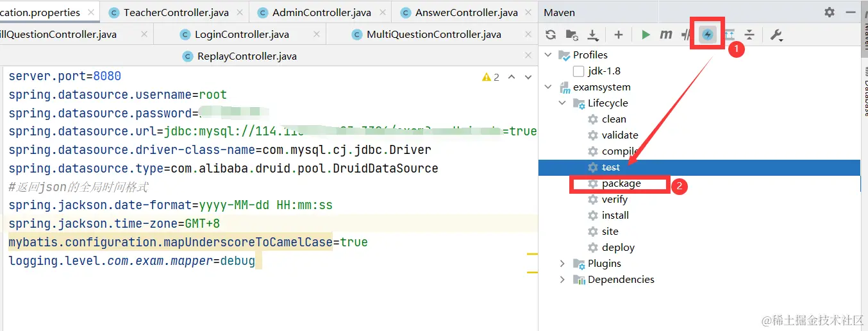Image resolution: width=868 pixels, height=331 pixels.
Task: Click the server.port=8080 line
Action: [x=65, y=76]
